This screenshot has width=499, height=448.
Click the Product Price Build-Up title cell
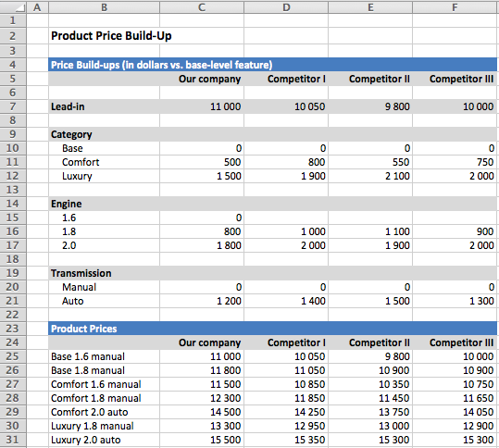coord(111,35)
